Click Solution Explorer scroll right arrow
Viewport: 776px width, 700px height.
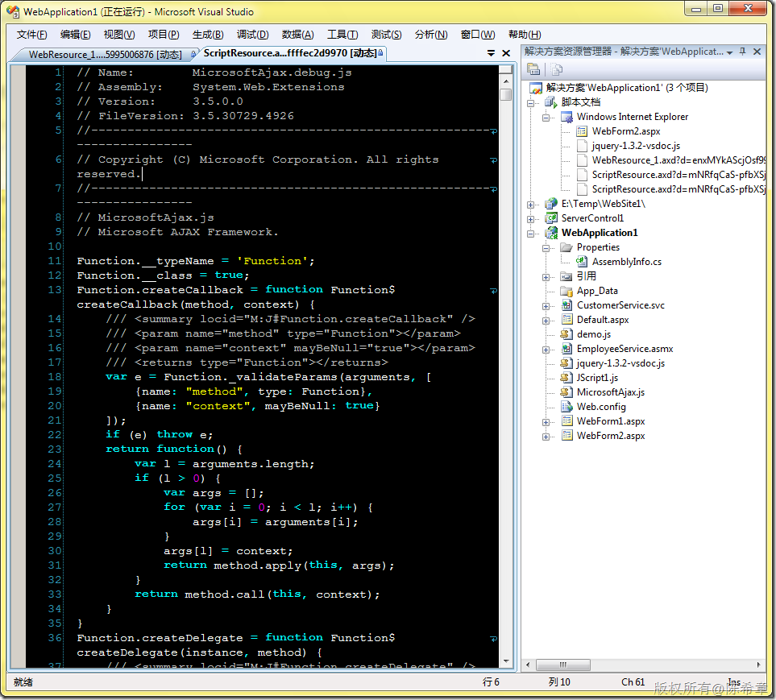pyautogui.click(x=759, y=665)
